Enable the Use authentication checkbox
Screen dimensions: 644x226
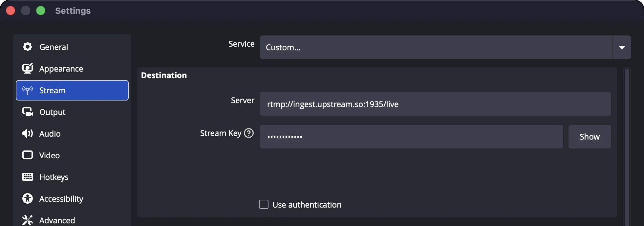click(264, 204)
